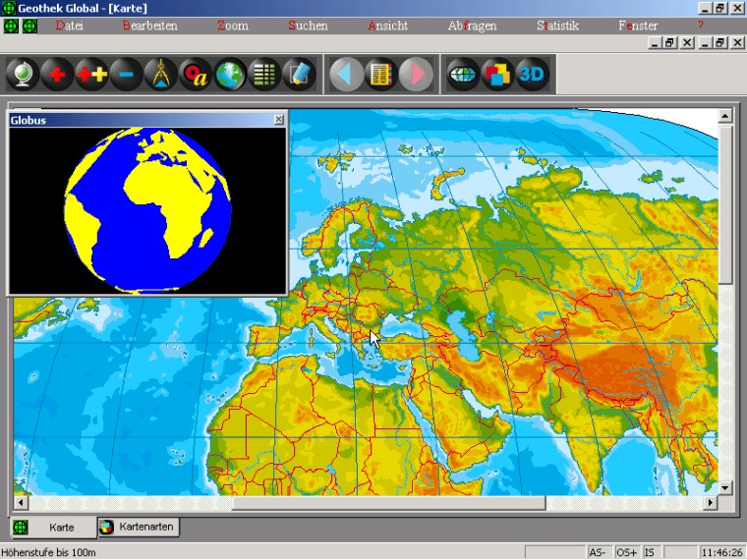
Task: Click the globe-on-stand icon in toolbar
Action: pyautogui.click(x=23, y=75)
